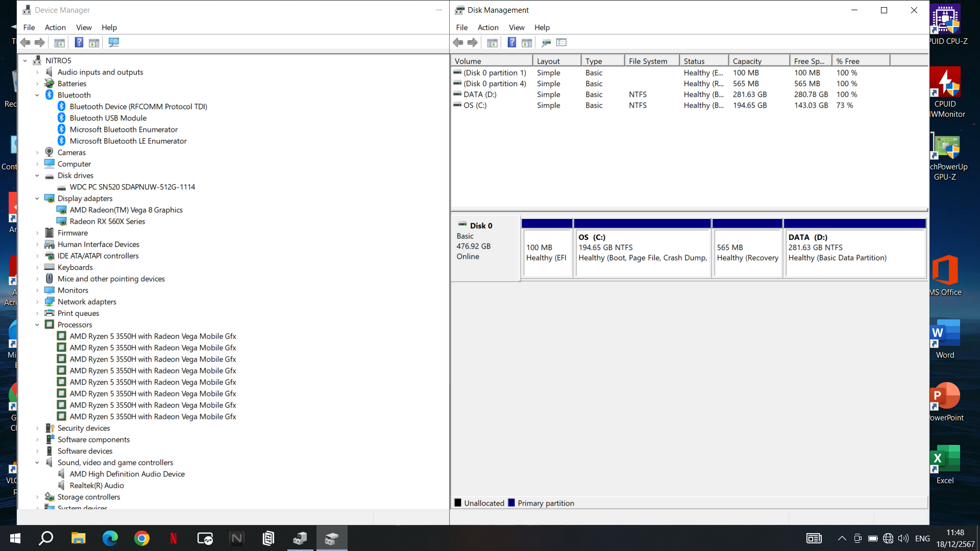Open Windows Start menu
This screenshot has height=551, width=980.
[15, 538]
